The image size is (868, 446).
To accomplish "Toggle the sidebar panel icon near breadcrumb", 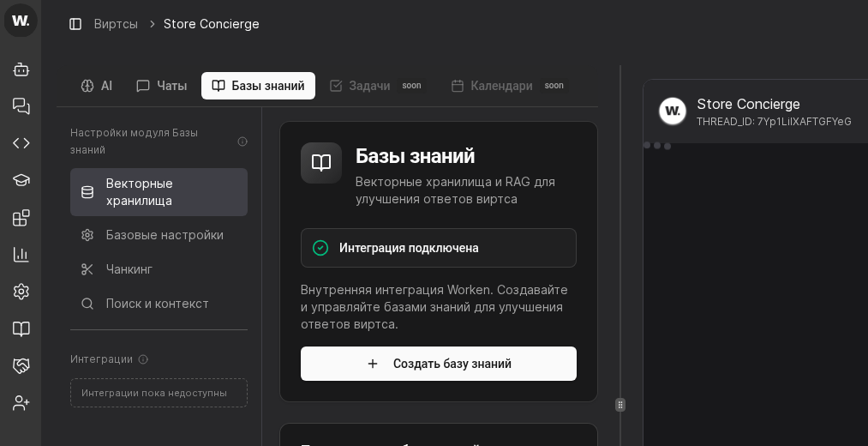I will point(75,24).
